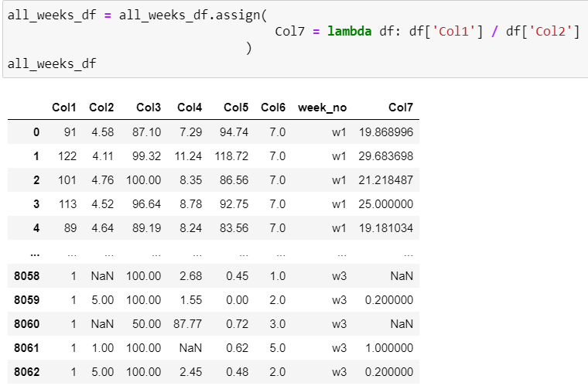The width and height of the screenshot is (588, 386).
Task: Click row index 8059
Action: 26,300
